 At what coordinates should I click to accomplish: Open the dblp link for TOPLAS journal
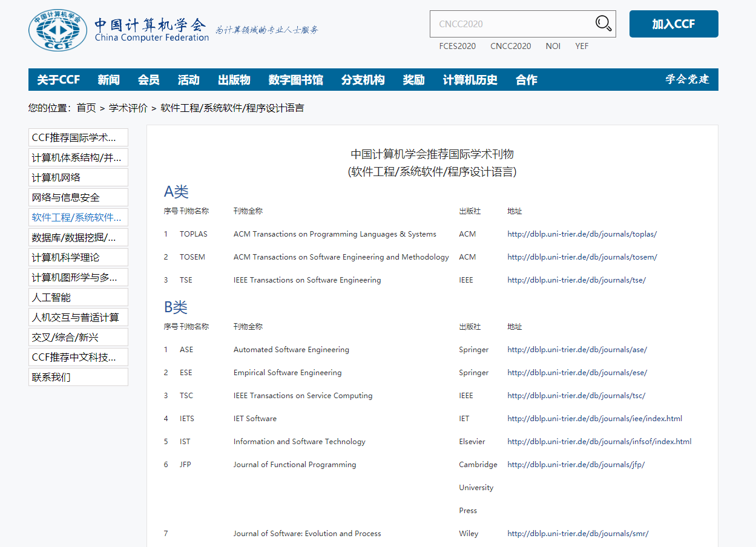click(x=581, y=234)
